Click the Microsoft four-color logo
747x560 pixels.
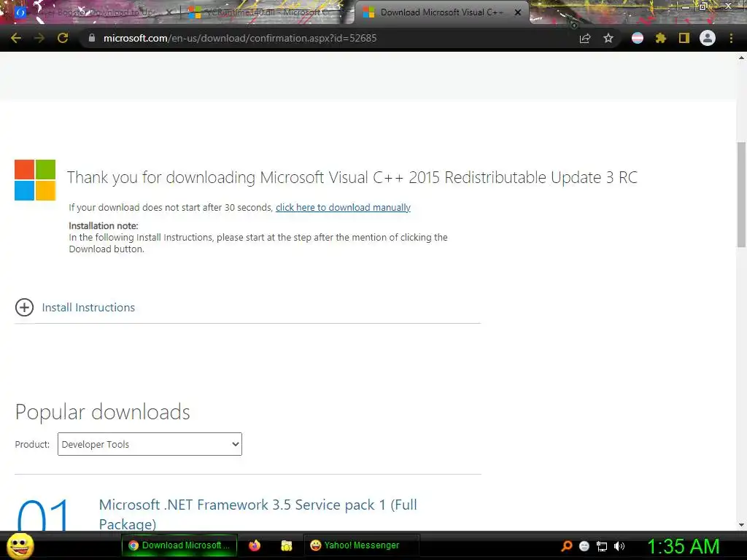pos(35,180)
